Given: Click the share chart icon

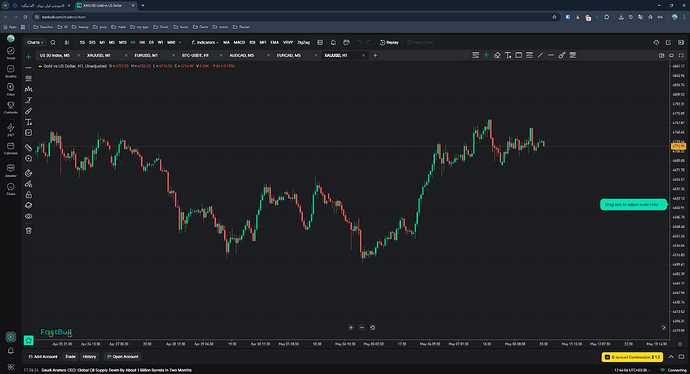Looking at the screenshot, I should pyautogui.click(x=668, y=43).
